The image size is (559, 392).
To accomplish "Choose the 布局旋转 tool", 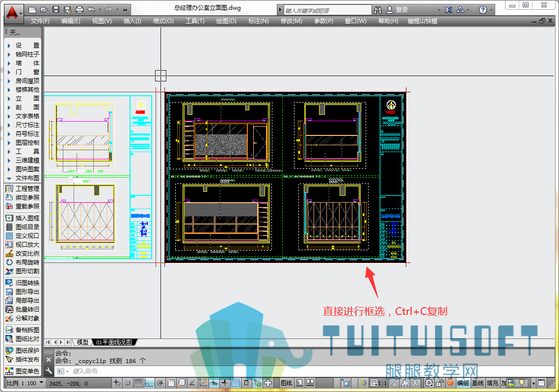I will pyautogui.click(x=23, y=262).
